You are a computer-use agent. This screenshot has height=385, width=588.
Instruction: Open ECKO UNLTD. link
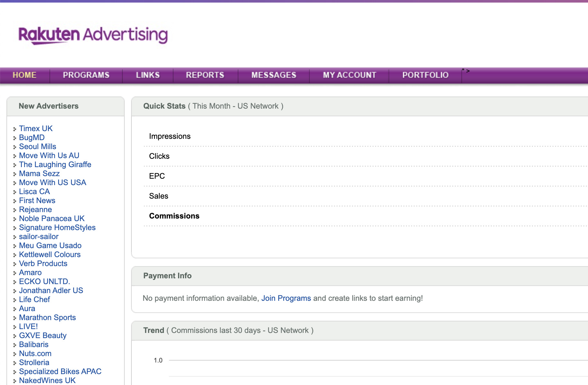pyautogui.click(x=44, y=282)
